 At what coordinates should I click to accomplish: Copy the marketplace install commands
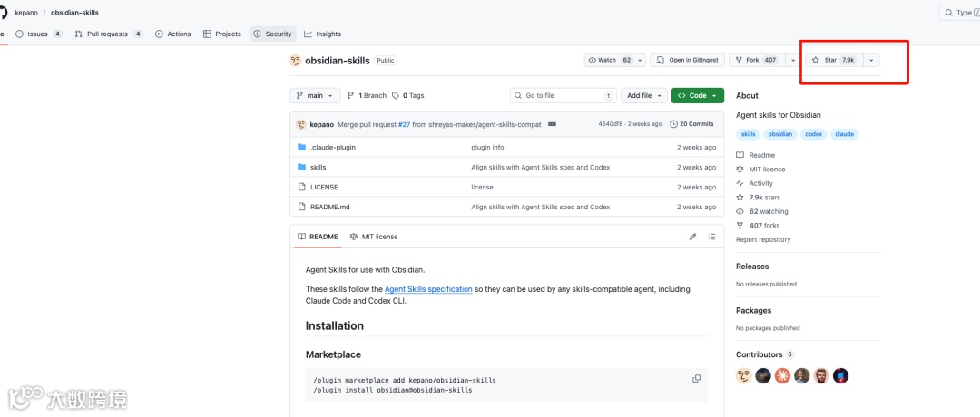696,379
